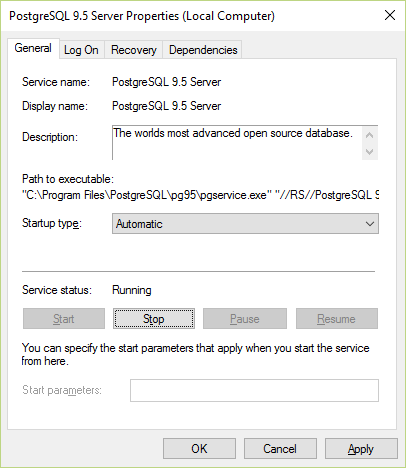Click the description scroll up arrow
The image size is (406, 468).
point(370,135)
